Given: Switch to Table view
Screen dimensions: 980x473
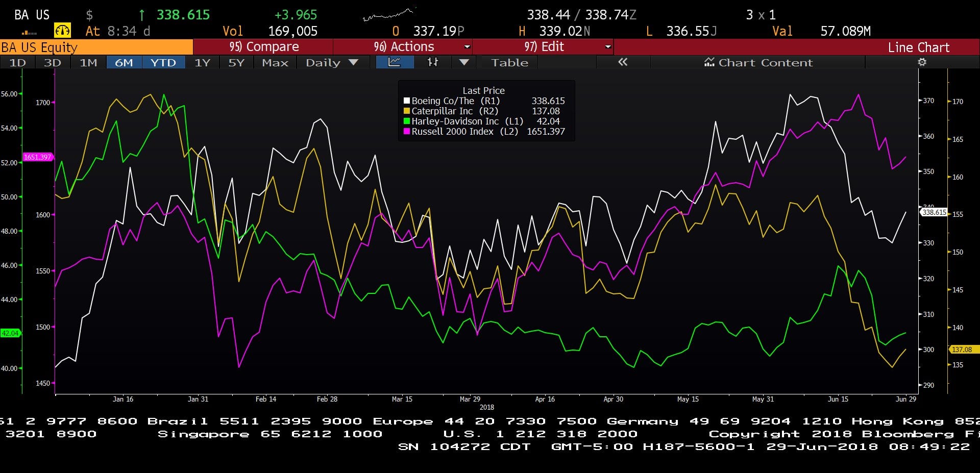Looking at the screenshot, I should [509, 62].
